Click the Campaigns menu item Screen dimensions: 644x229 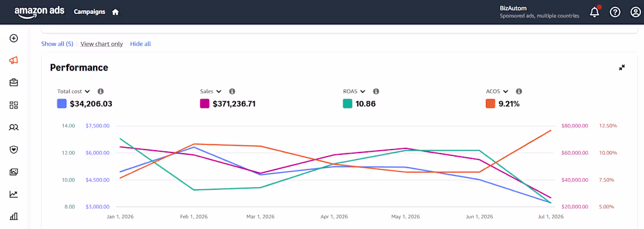point(89,12)
